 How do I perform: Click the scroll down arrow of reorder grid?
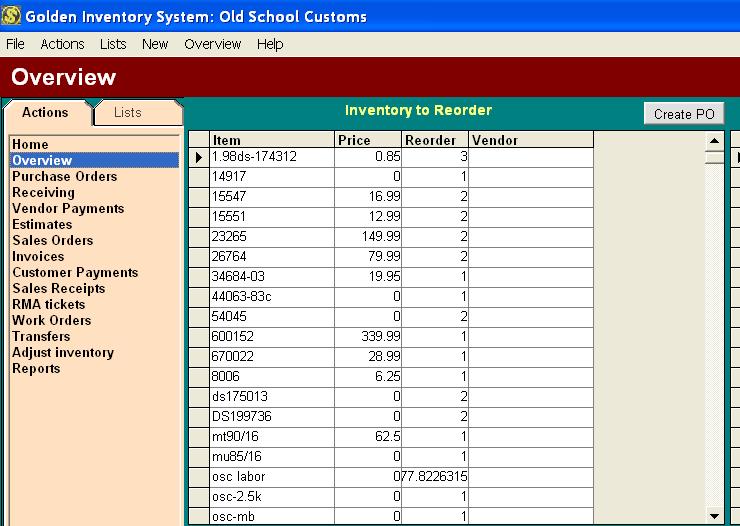coord(714,516)
